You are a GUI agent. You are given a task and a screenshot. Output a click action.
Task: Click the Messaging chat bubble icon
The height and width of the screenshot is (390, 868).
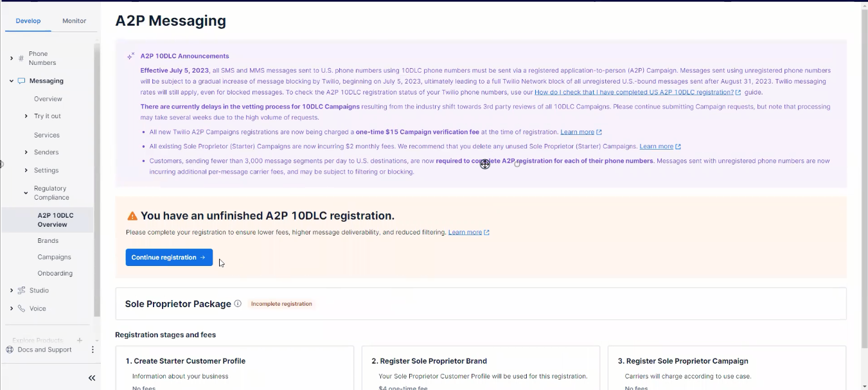click(x=22, y=80)
